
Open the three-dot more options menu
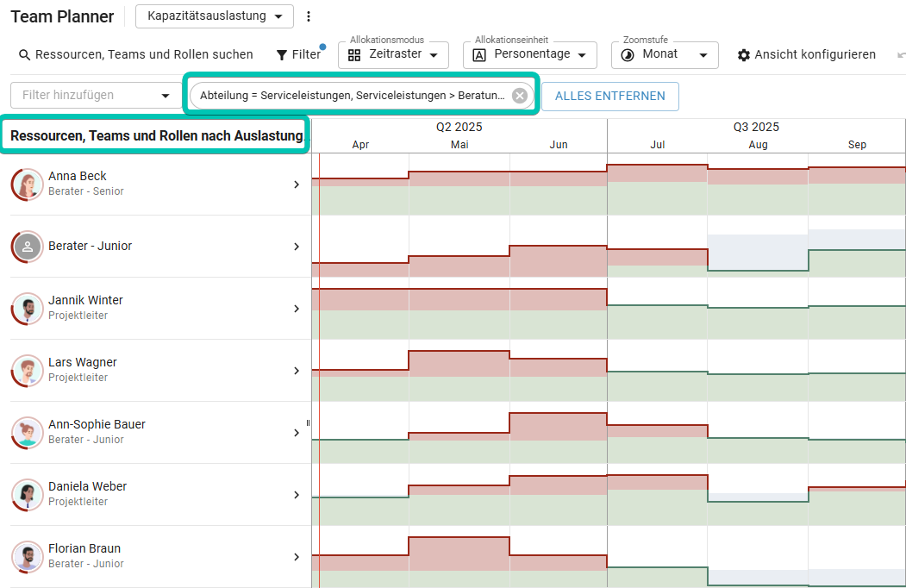309,16
